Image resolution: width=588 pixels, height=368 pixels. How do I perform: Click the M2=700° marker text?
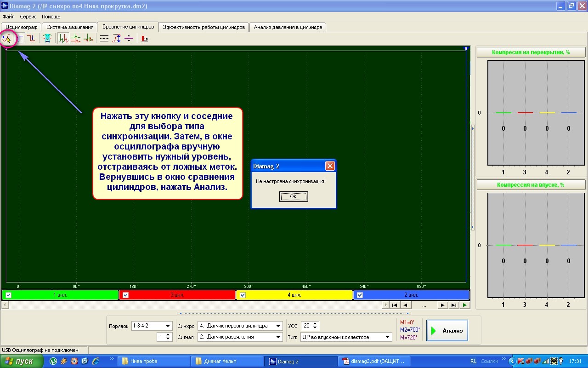coord(410,330)
